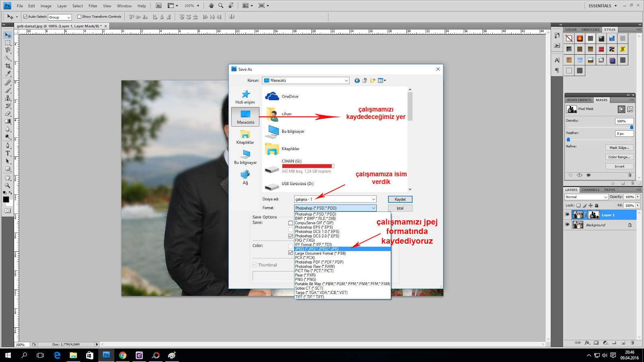
Task: Open the Layer menu
Action: click(62, 6)
